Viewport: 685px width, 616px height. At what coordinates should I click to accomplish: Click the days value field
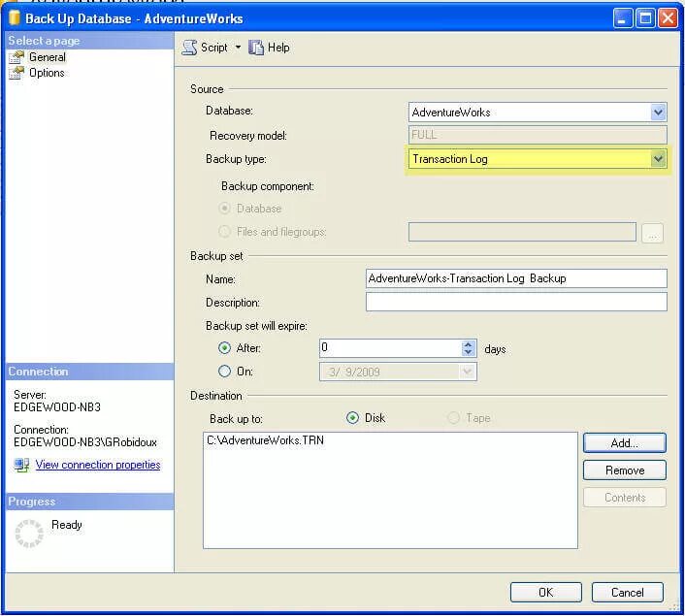pyautogui.click(x=390, y=348)
